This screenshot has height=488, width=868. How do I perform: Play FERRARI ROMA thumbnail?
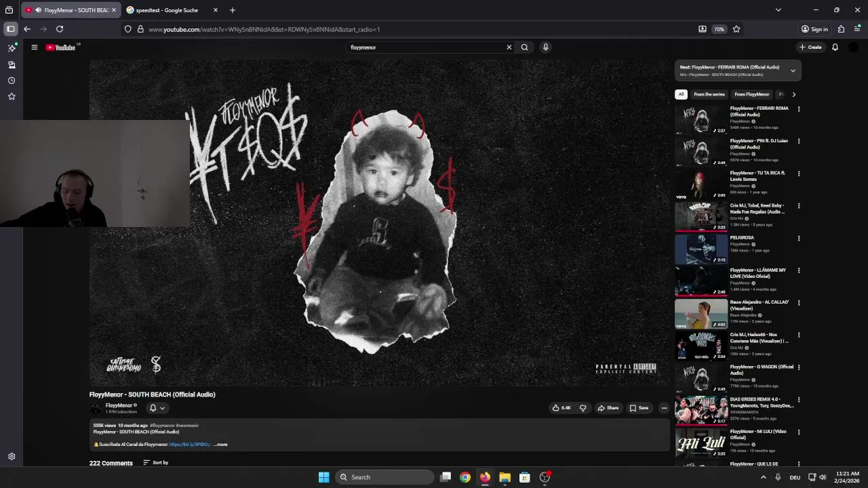[701, 119]
